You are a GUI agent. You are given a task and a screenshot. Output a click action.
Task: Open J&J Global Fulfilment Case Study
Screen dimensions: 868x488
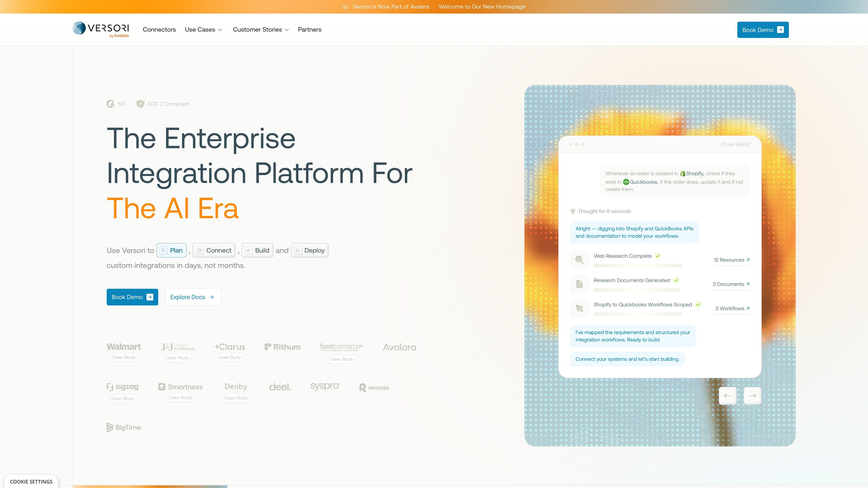178,358
